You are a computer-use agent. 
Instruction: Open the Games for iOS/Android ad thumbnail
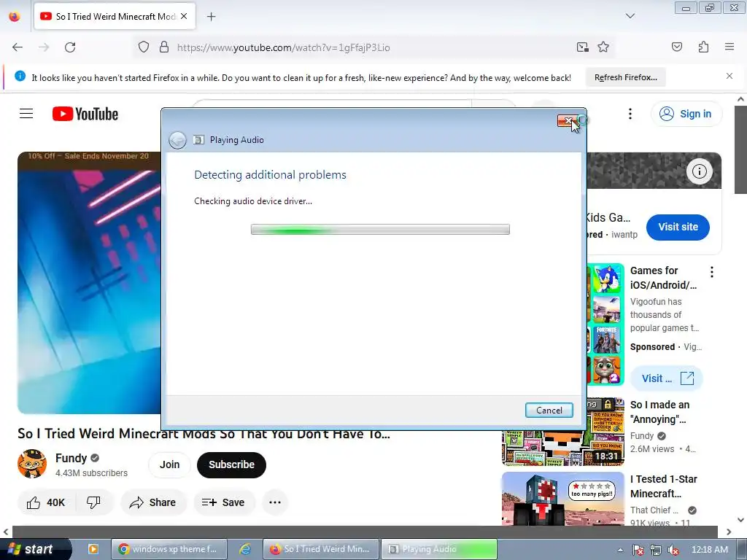coord(605,324)
